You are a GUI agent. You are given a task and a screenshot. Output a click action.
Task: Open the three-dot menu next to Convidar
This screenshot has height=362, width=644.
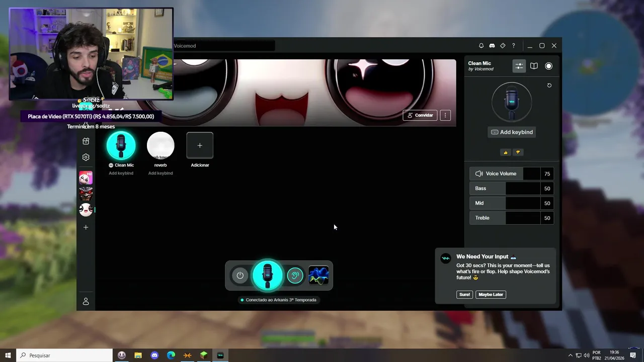tap(445, 115)
